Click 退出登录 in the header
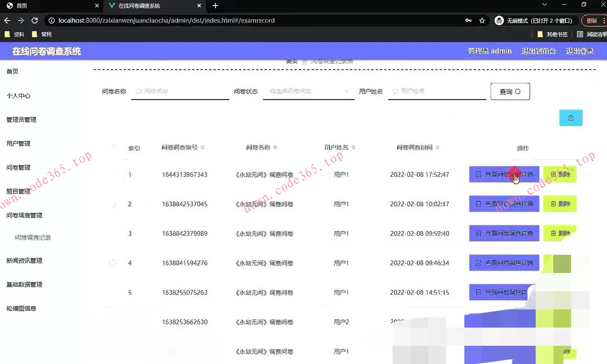This screenshot has height=364, width=607. (x=580, y=51)
